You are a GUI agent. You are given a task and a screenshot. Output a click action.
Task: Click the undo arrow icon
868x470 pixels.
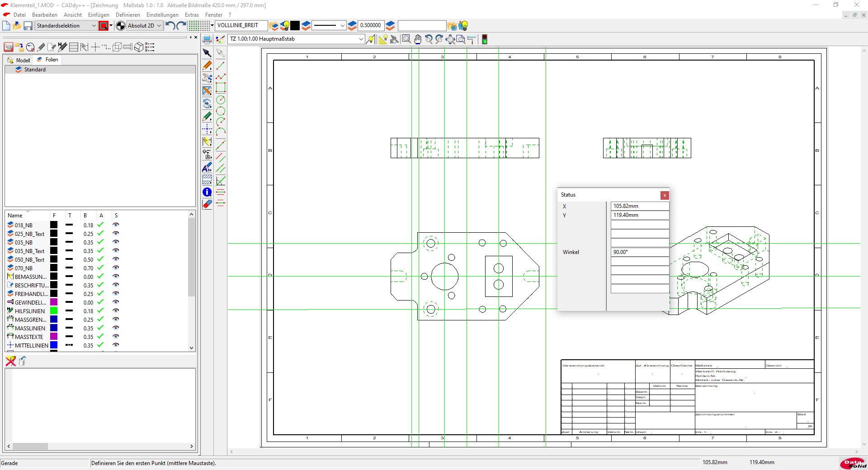tap(170, 26)
